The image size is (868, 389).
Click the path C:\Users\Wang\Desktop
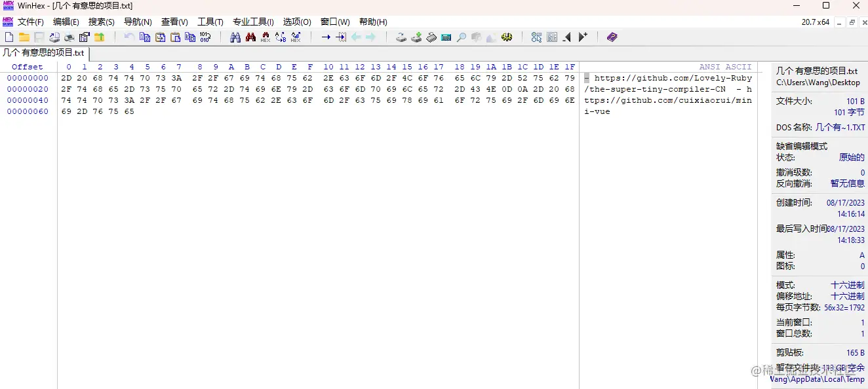click(x=818, y=83)
